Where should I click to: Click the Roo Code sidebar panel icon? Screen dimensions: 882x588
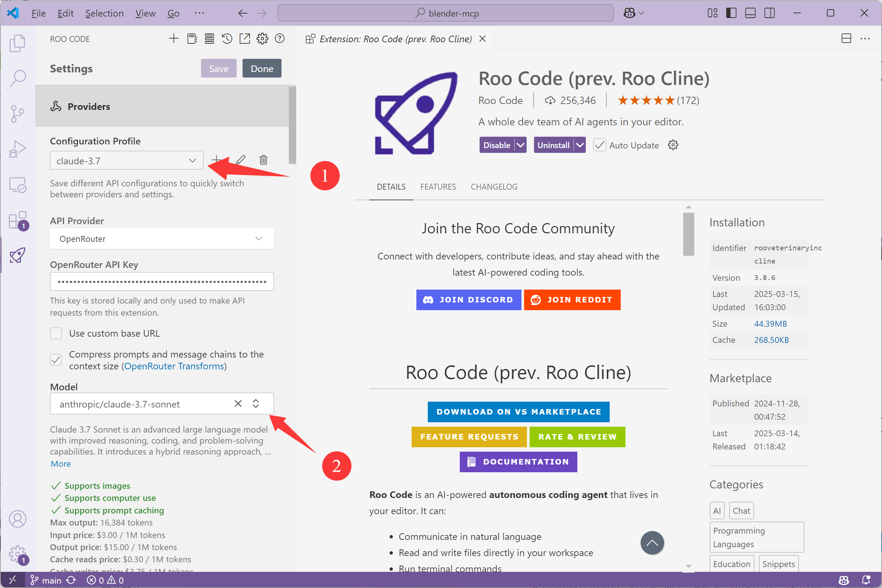18,255
